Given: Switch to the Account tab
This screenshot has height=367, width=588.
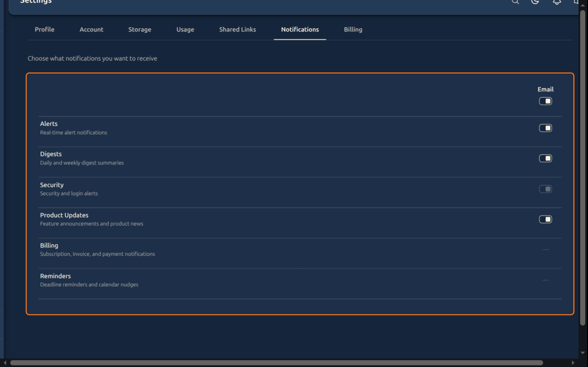Looking at the screenshot, I should [92, 29].
